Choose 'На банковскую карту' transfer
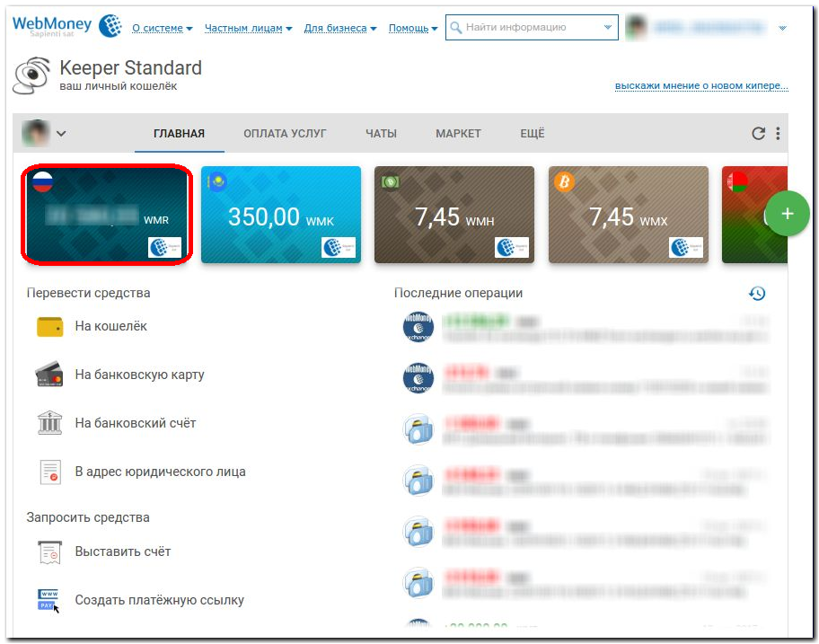819x644 pixels. pyautogui.click(x=139, y=375)
